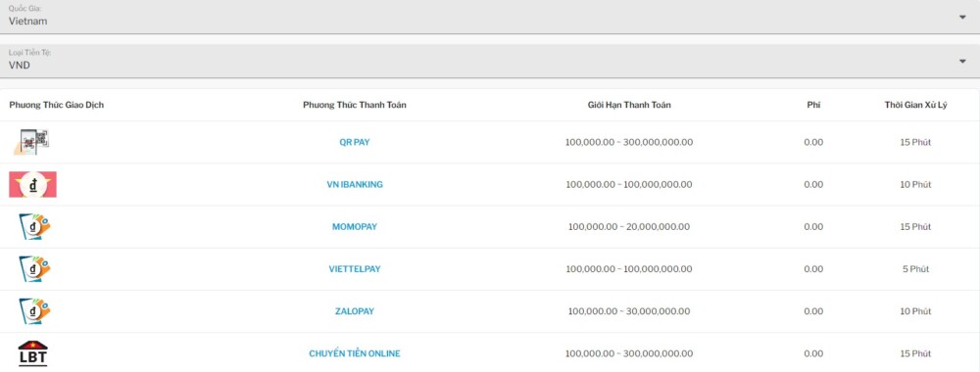Viewport: 980px width, 372px height.
Task: Click the ZALOPAY wallet icon
Action: click(33, 311)
